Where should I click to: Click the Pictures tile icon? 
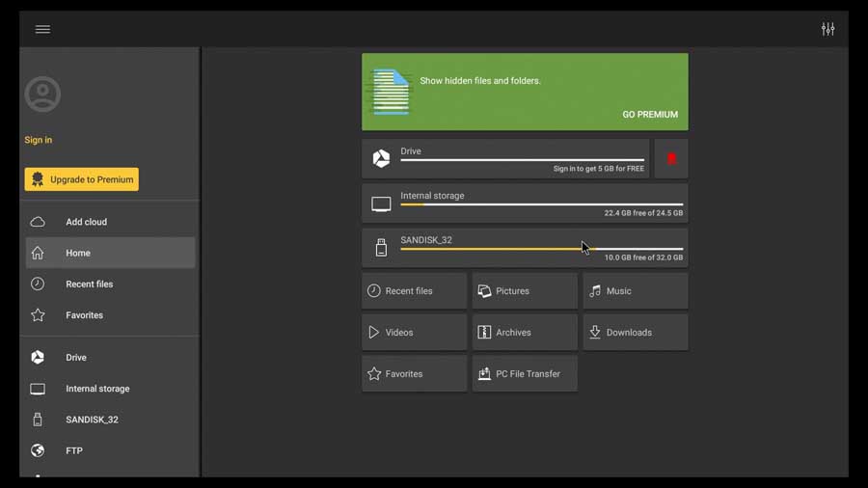(484, 291)
